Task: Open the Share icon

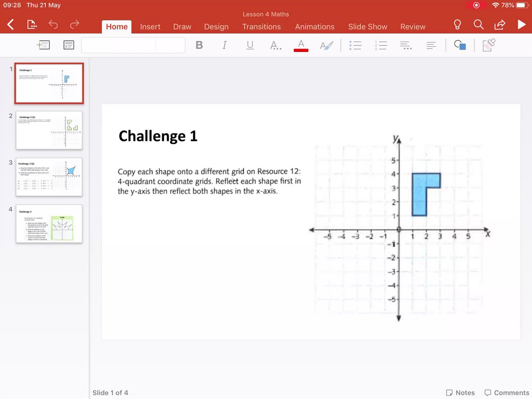Action: point(500,25)
